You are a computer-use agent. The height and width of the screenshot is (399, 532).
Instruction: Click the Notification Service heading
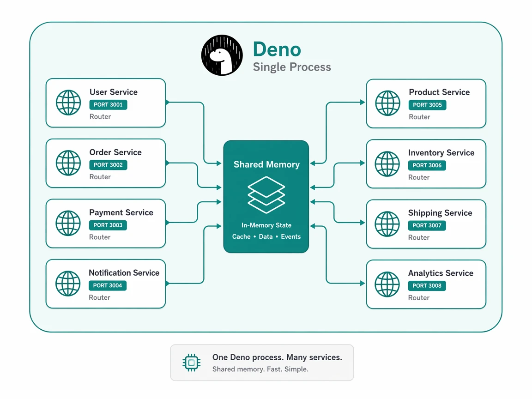124,273
